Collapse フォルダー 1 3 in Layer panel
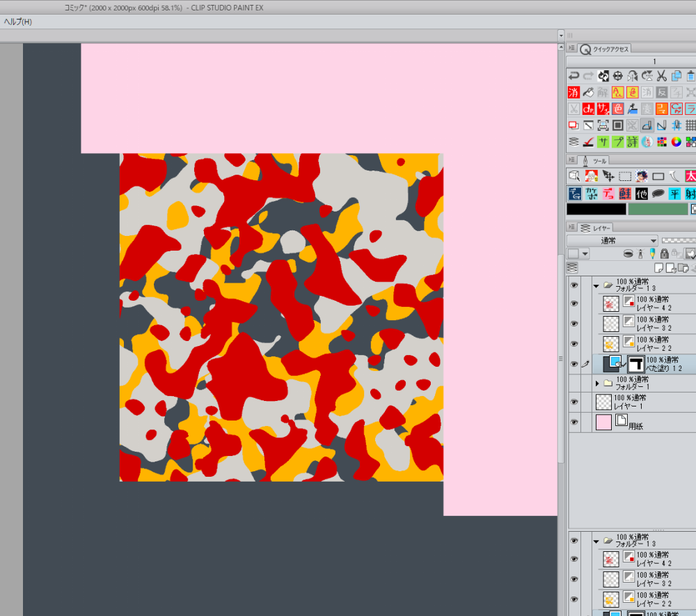 (596, 286)
